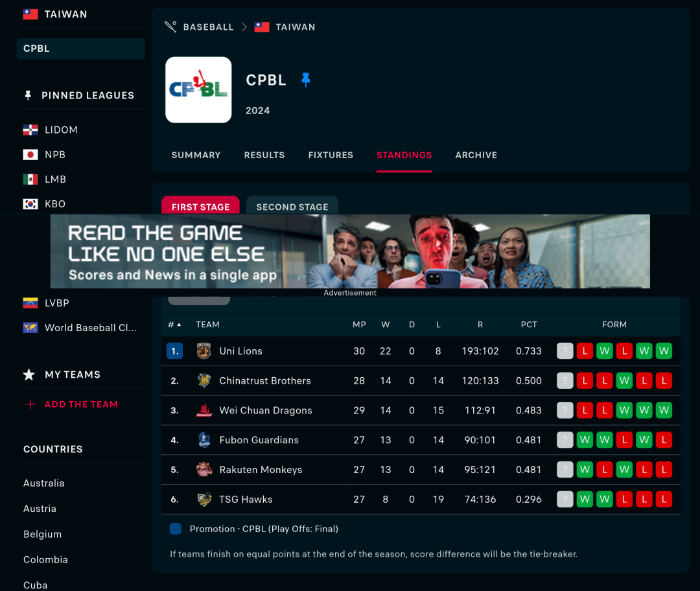700x591 pixels.
Task: Click the CPBL league logo thumbnail
Action: (x=198, y=89)
